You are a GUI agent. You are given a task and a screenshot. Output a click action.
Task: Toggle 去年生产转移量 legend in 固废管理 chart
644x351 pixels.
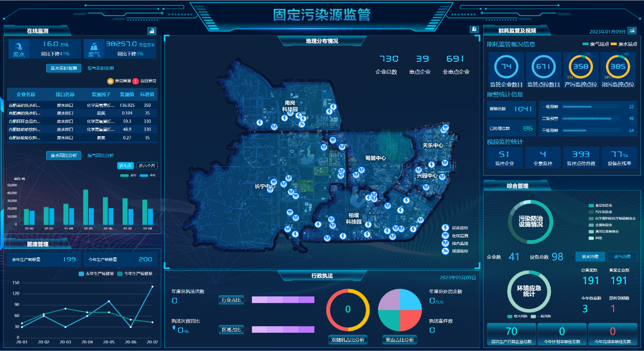click(x=96, y=274)
